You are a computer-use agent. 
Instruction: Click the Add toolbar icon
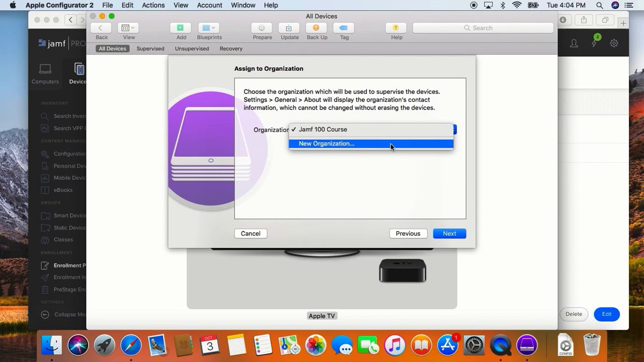pos(181,28)
